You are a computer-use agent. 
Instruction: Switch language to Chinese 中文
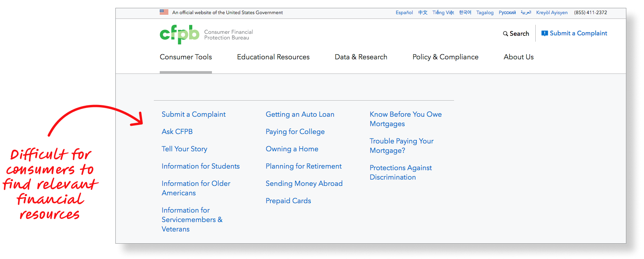click(423, 13)
